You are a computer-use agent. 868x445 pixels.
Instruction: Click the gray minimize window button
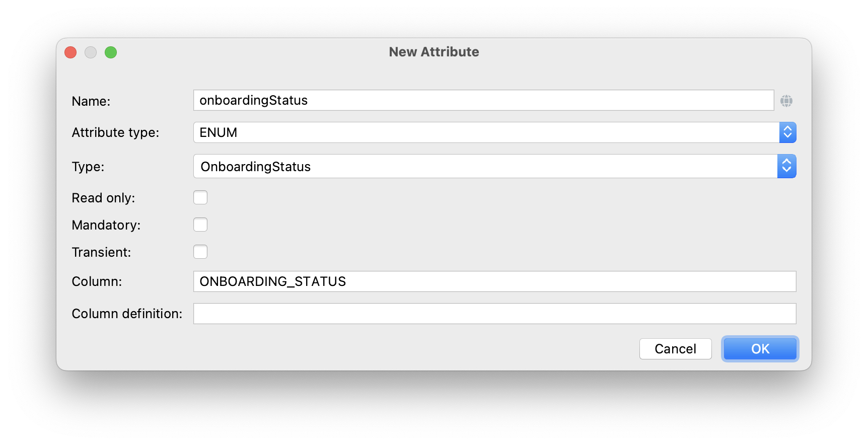91,52
